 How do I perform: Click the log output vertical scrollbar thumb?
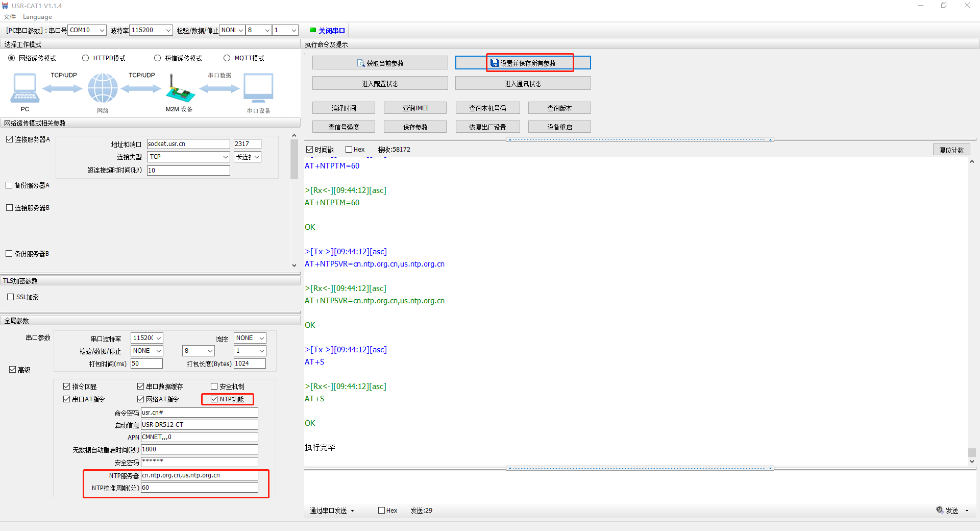click(972, 452)
